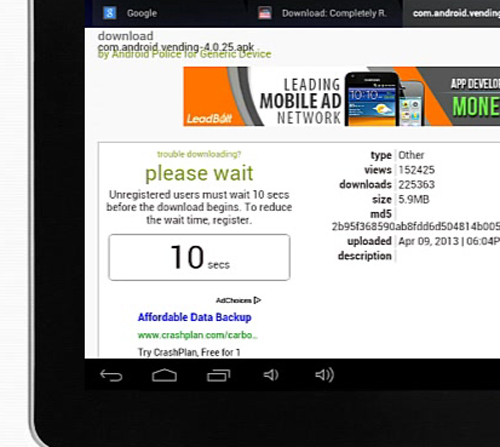Screen dimensions: 500x447
Task: Open the recent apps icon
Action: pyautogui.click(x=219, y=375)
